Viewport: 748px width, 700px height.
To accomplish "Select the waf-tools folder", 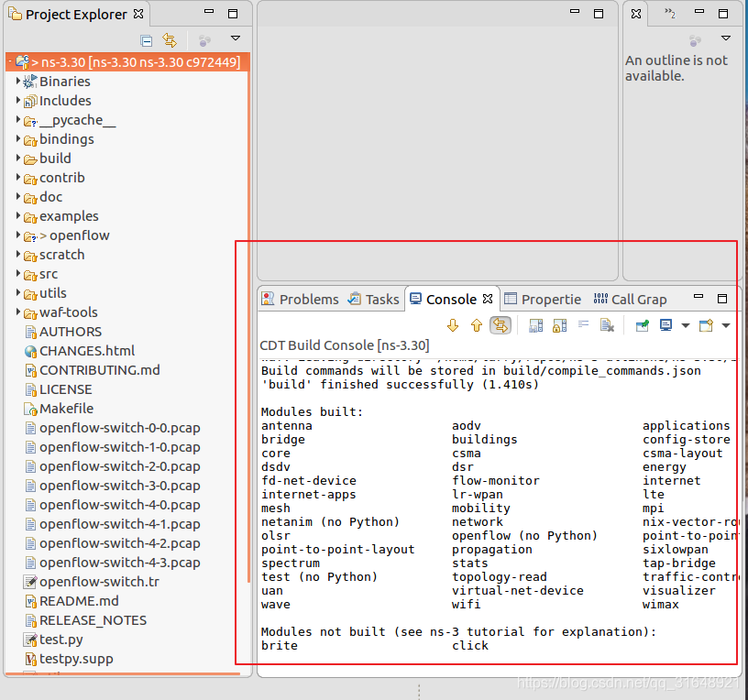I will 69,312.
